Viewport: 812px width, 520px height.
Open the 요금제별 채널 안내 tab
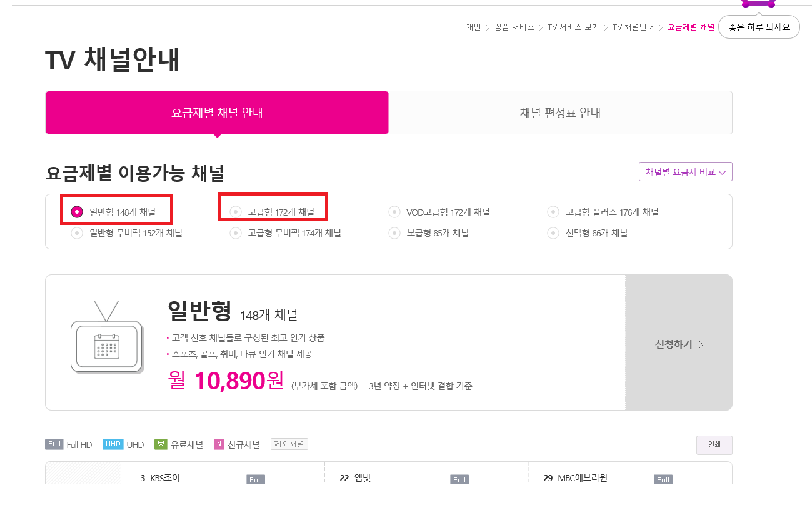(x=217, y=112)
